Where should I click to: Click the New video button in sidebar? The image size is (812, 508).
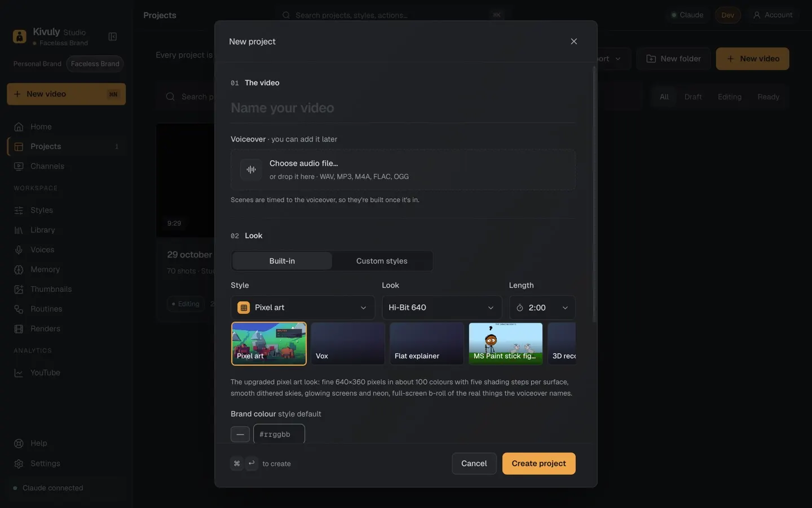pyautogui.click(x=67, y=94)
